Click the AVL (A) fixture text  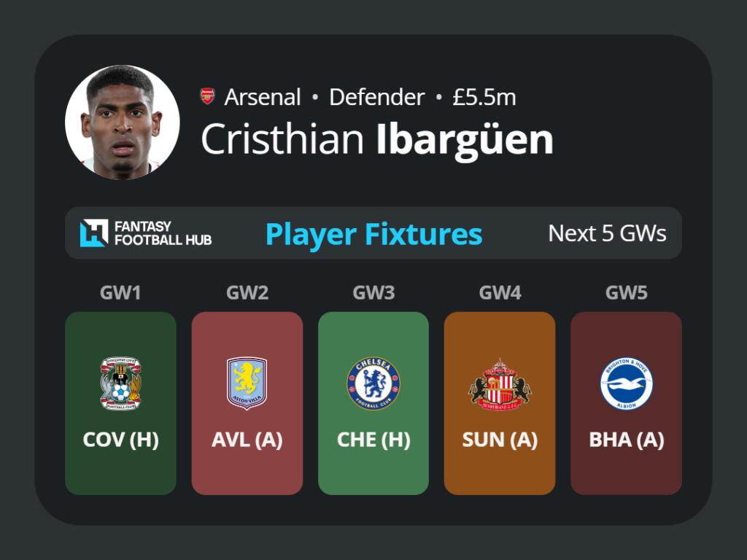pyautogui.click(x=247, y=440)
